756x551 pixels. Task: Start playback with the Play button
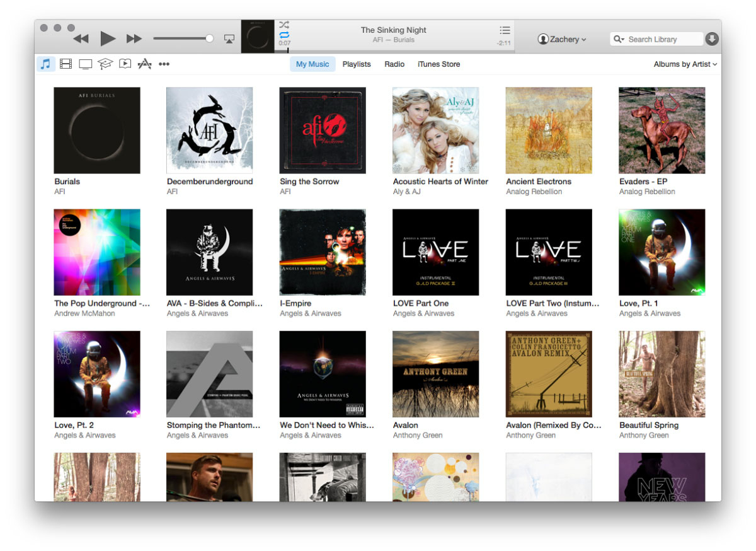pyautogui.click(x=108, y=38)
